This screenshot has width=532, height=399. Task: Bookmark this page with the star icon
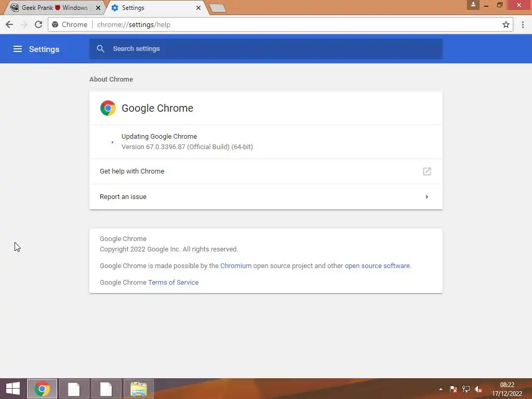tap(506, 24)
